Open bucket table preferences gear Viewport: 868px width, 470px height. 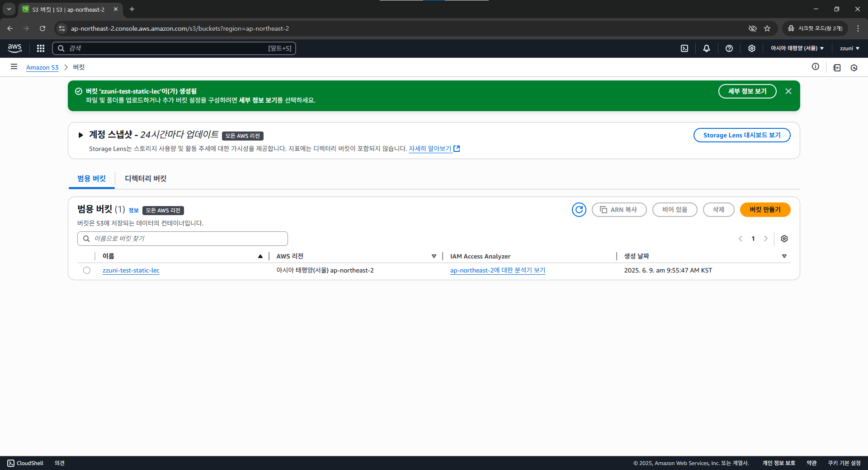pyautogui.click(x=784, y=239)
